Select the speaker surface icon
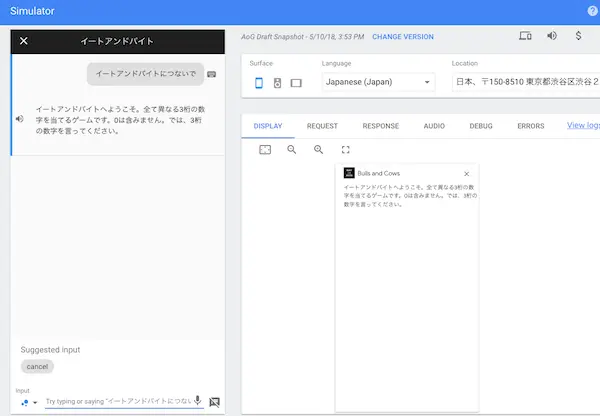This screenshot has height=416, width=600. pyautogui.click(x=277, y=82)
